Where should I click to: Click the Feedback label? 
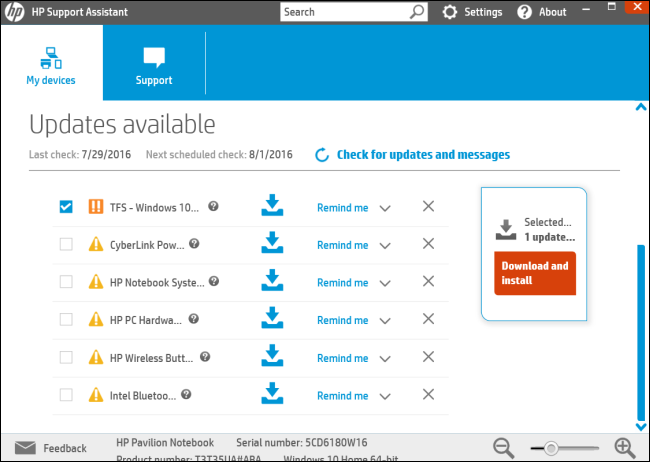(65, 448)
